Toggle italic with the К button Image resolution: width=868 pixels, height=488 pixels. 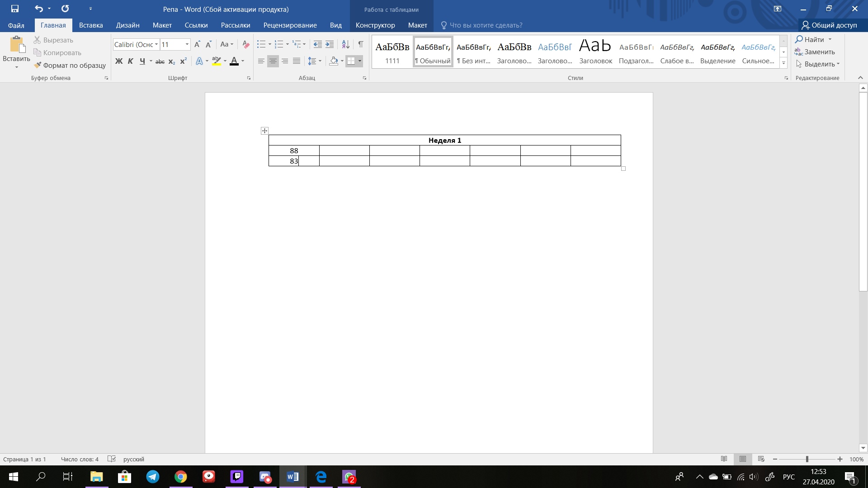point(130,61)
